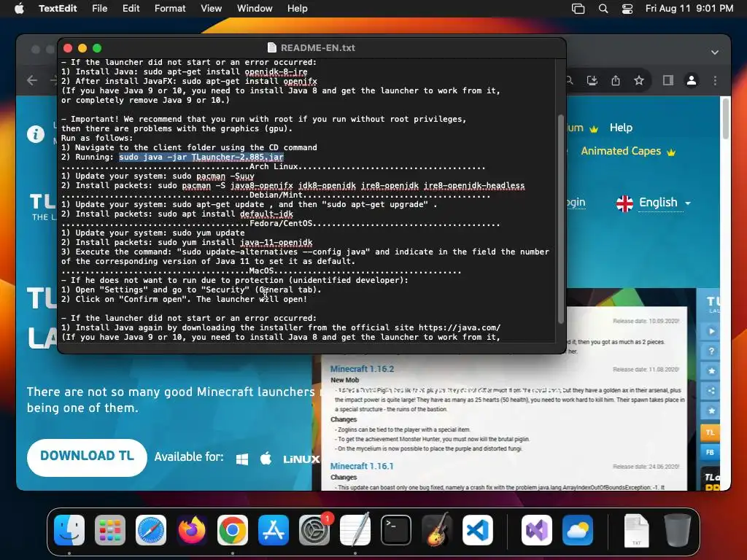747x560 pixels.
Task: Launch Firefox from the Dock
Action: (x=192, y=530)
